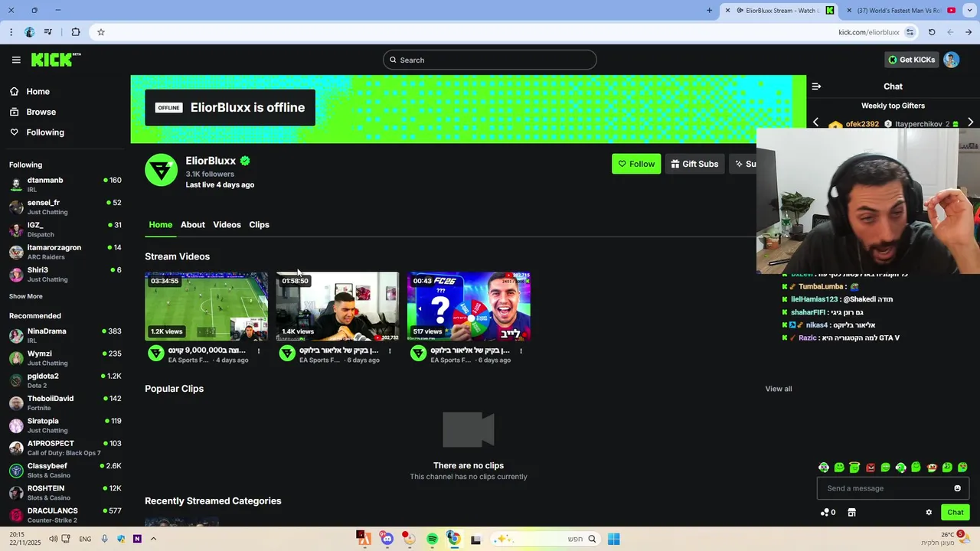Open options for the 03:34:55 video
980x551 pixels.
[x=259, y=351]
